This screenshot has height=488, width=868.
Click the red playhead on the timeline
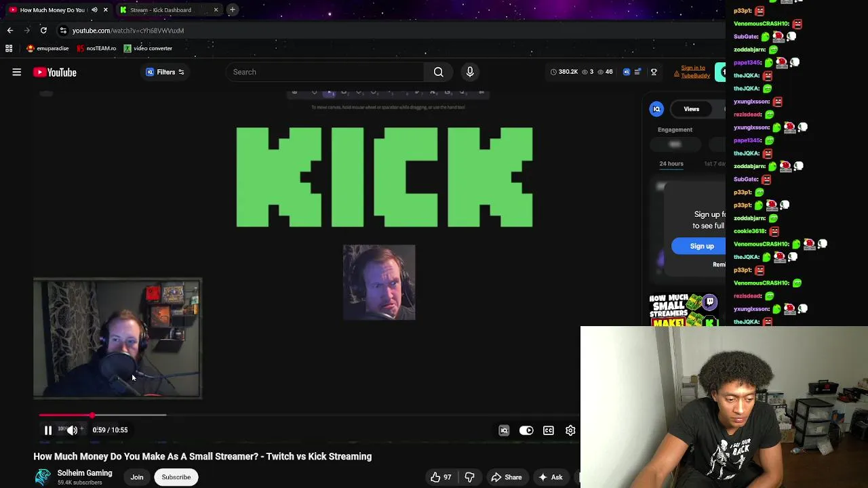pos(92,415)
